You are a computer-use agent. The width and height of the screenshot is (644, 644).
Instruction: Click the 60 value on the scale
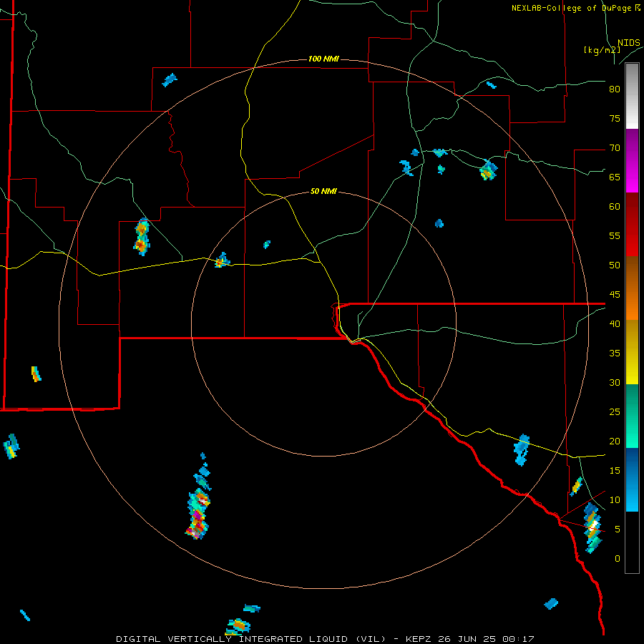tap(615, 206)
